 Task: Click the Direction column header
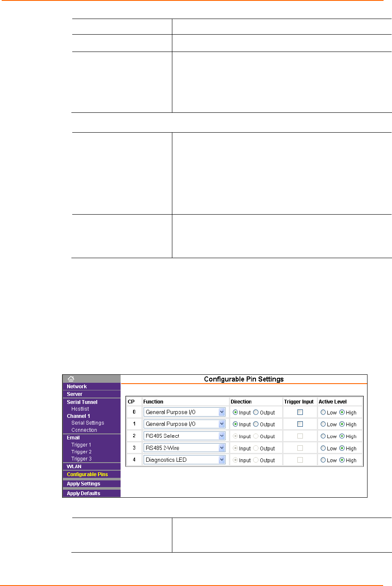pos(241,402)
